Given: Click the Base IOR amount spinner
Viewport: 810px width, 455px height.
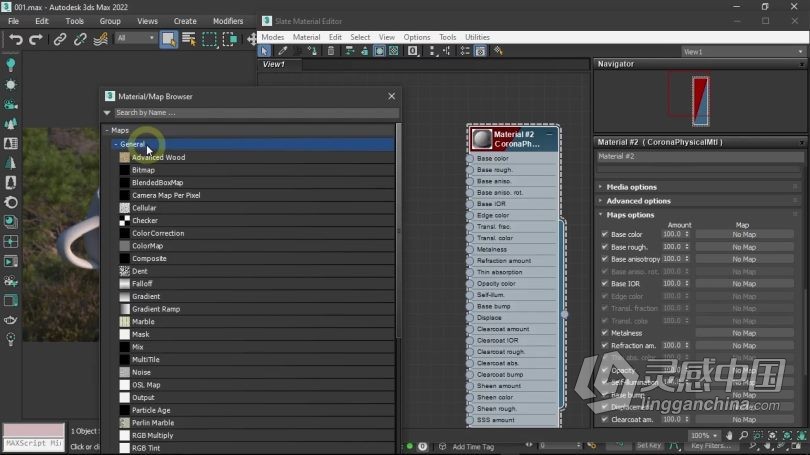Looking at the screenshot, I should [x=687, y=284].
